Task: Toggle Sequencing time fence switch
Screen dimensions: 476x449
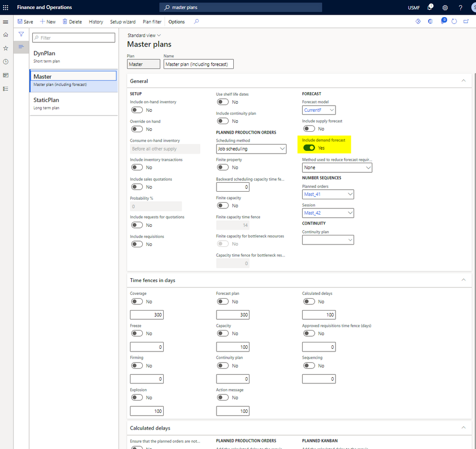Action: 309,366
